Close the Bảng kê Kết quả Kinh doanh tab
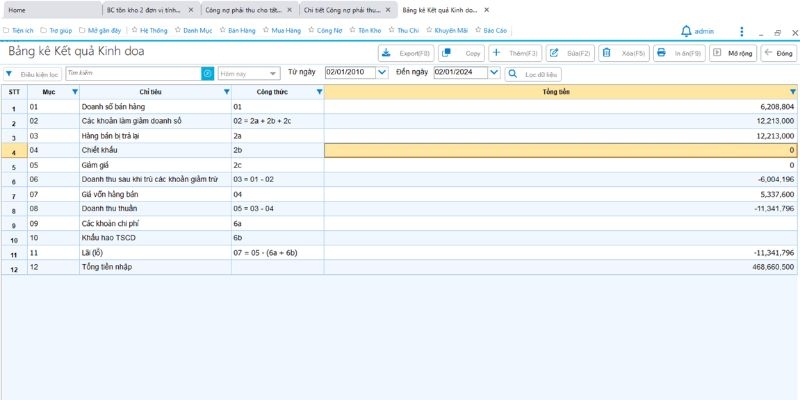800x400 pixels. tap(486, 10)
